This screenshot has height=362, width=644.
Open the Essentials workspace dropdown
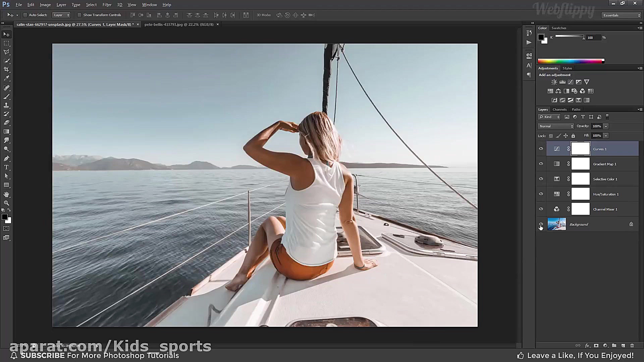pos(621,15)
